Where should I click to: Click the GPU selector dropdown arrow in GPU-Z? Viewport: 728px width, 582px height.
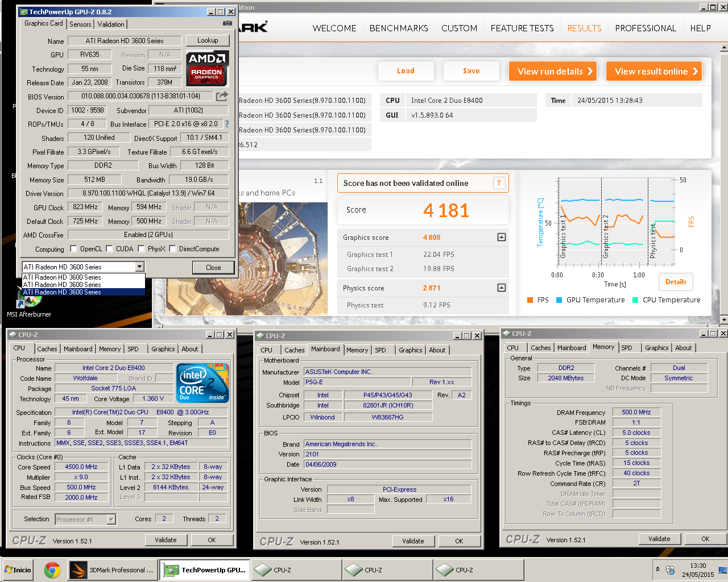(139, 267)
